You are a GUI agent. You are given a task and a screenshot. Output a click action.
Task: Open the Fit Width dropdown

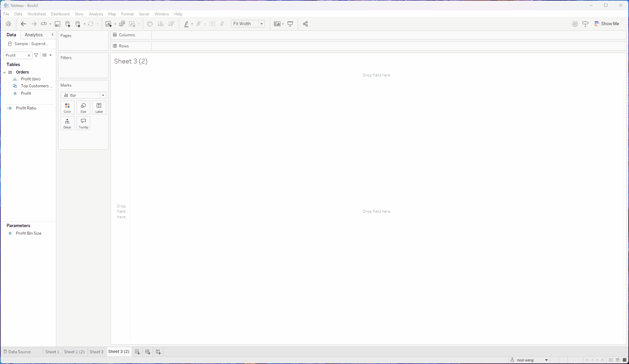point(262,24)
